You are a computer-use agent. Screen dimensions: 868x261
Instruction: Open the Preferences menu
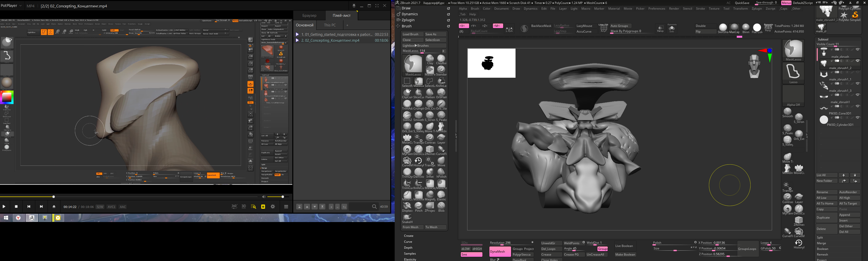(657, 9)
